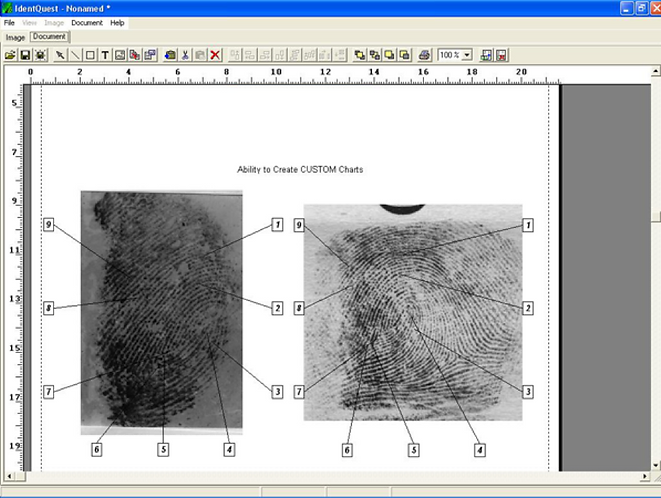The height and width of the screenshot is (498, 661).
Task: Select marker box 9 beside left fingerprint
Action: [49, 225]
